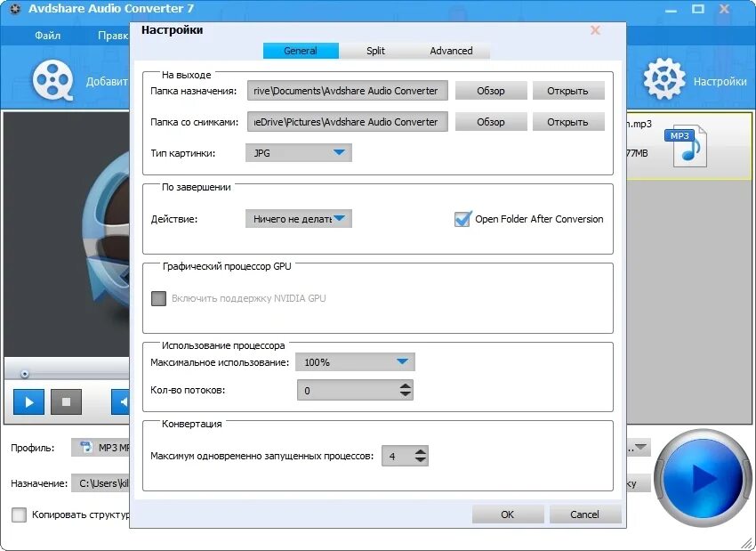Open Настройки via the gear icon
This screenshot has height=551, width=756.
point(664,79)
